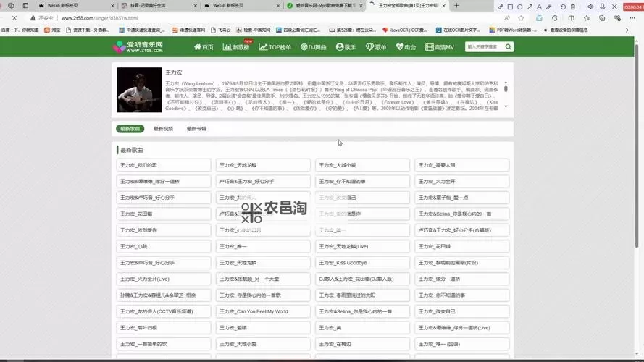
Task: Open the 检索-中国知网 bookmark
Action: pos(253,30)
